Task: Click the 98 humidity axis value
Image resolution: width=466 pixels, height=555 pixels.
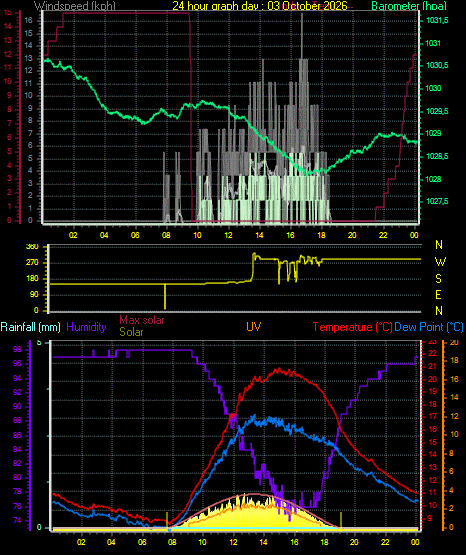Action: click(x=17, y=349)
